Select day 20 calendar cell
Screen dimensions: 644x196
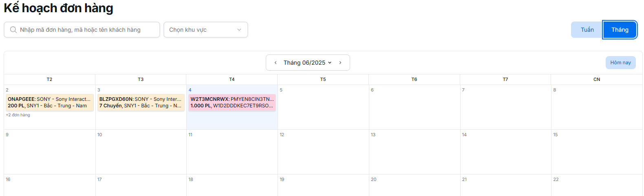tap(414, 186)
